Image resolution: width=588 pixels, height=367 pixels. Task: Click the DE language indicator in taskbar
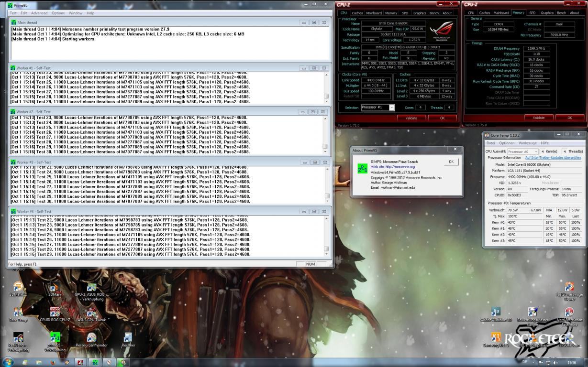tap(524, 362)
